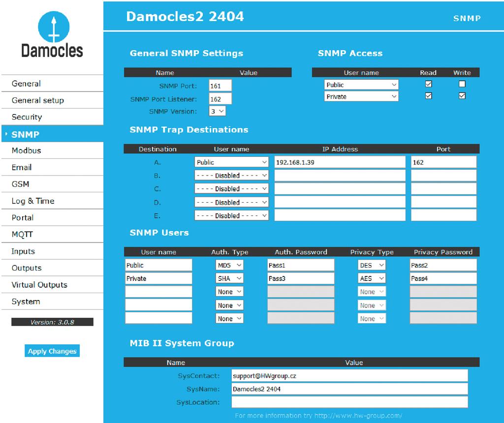Screen dimensions: 504x423
Task: Expand Destination B user name dropdown
Action: coord(231,176)
